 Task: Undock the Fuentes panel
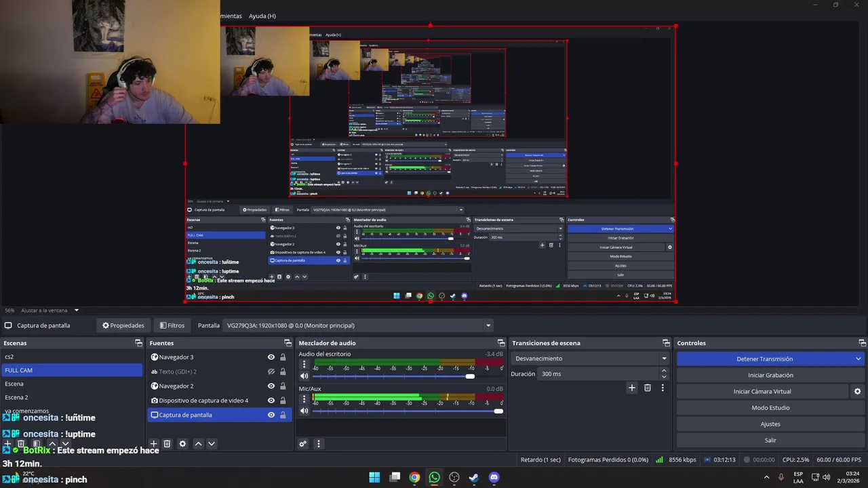(x=288, y=343)
